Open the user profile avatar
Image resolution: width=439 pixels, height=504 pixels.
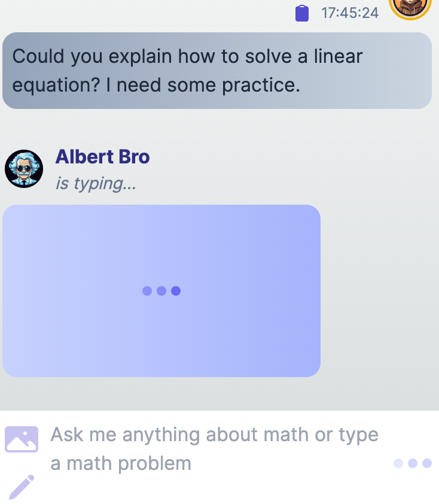410,5
